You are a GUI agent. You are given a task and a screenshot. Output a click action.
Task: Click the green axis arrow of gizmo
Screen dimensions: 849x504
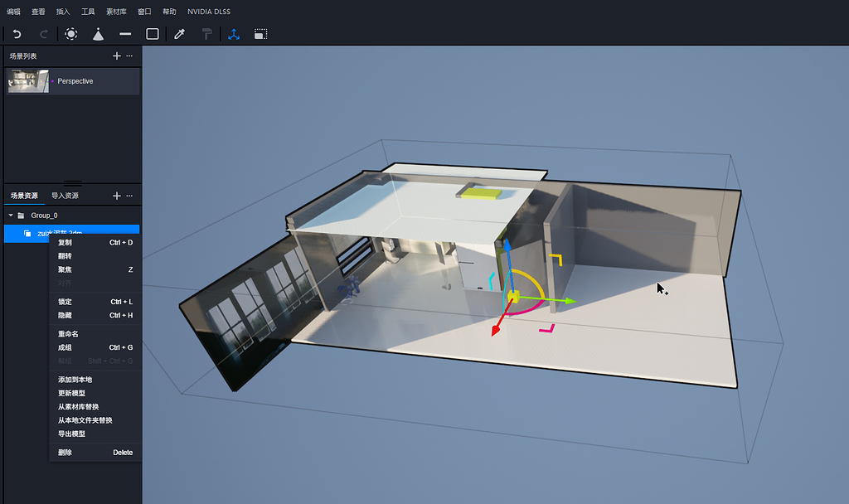point(570,300)
